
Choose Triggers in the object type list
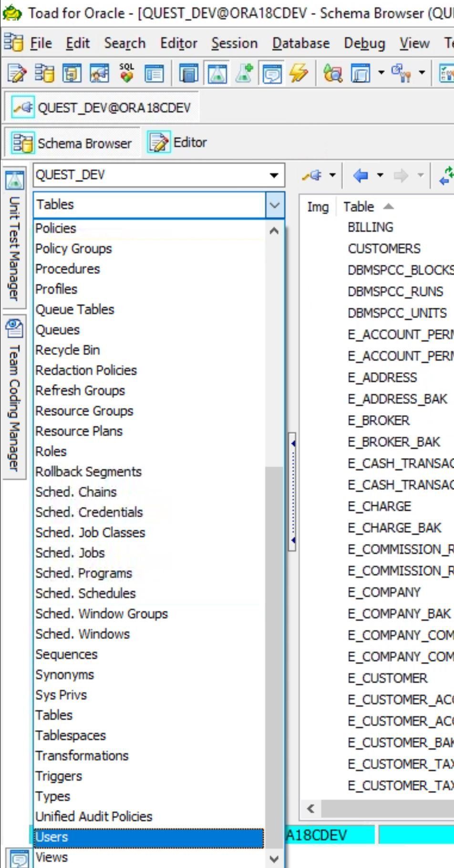[x=149, y=776]
